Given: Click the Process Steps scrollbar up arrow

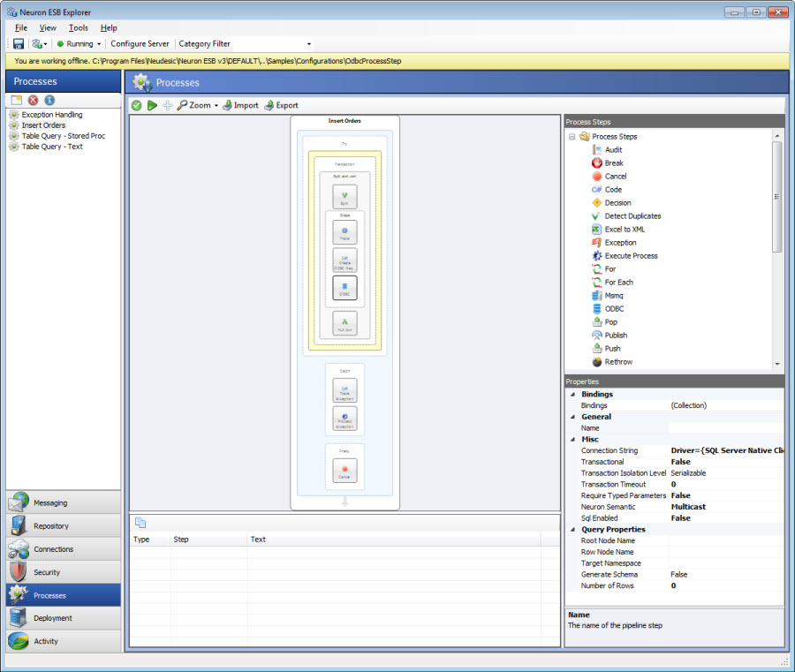Looking at the screenshot, I should click(777, 136).
